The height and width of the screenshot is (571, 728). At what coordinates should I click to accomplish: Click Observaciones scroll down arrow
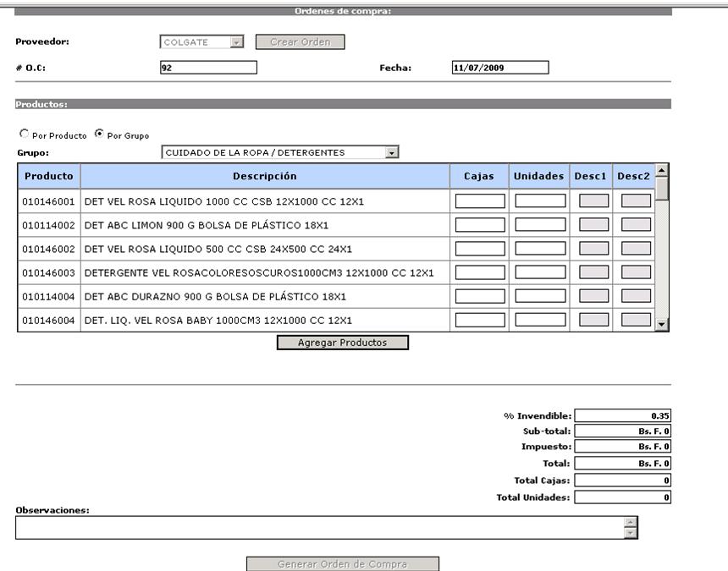coord(630,533)
